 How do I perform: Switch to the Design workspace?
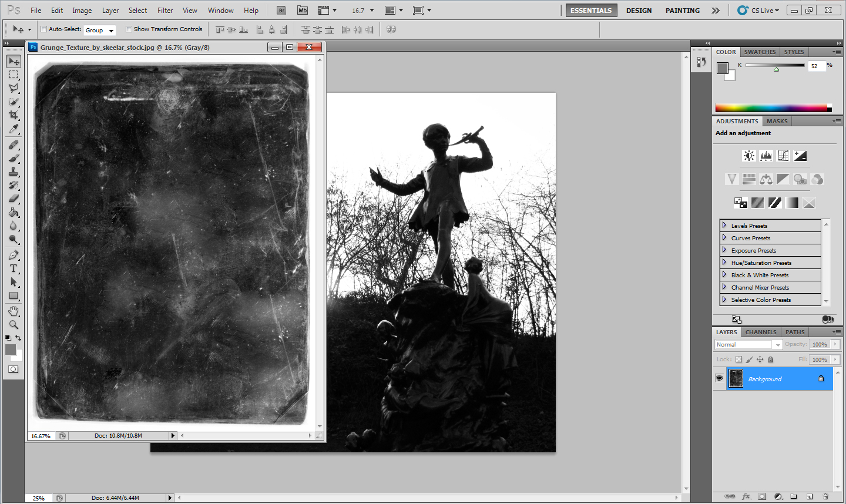[639, 11]
